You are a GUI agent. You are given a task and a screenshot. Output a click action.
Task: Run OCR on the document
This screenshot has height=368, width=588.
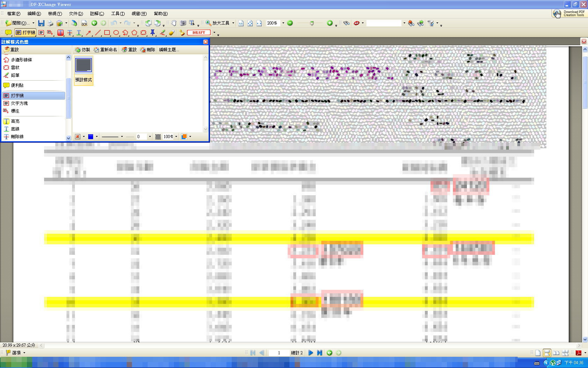pyautogui.click(x=84, y=23)
